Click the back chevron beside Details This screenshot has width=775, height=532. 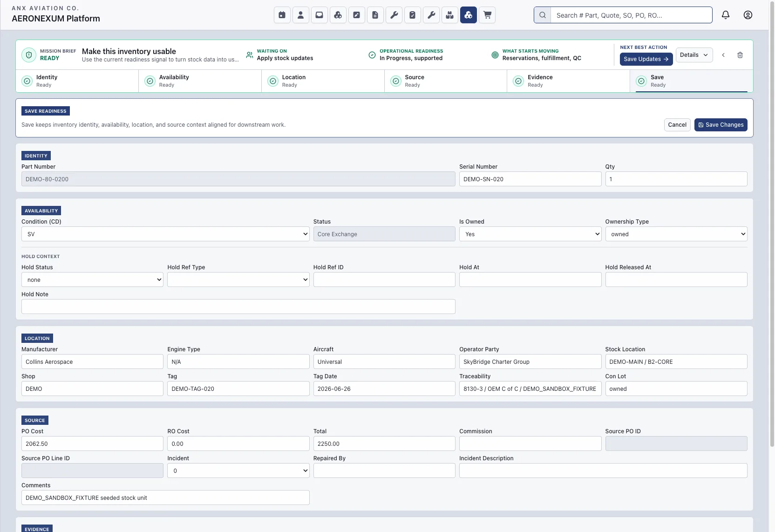coord(723,55)
